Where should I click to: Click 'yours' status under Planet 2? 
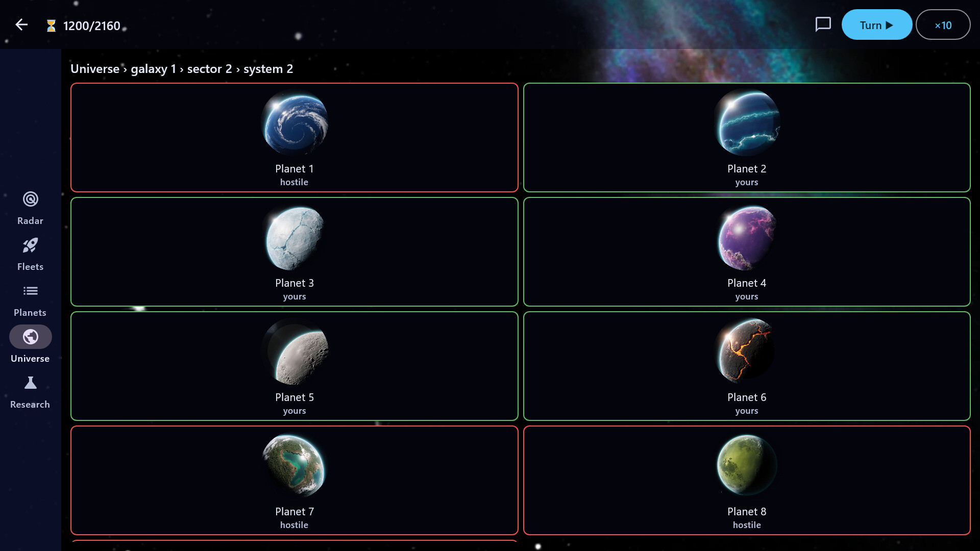(x=747, y=183)
